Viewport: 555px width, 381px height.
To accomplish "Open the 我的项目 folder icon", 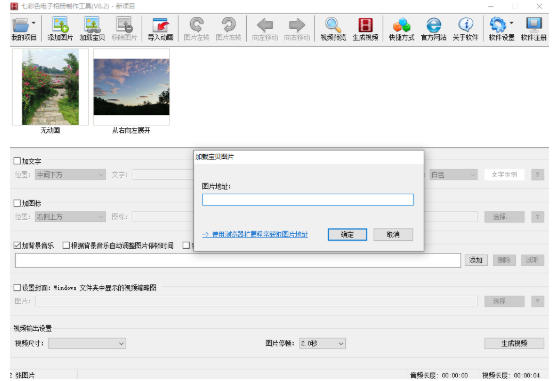I will point(21,25).
